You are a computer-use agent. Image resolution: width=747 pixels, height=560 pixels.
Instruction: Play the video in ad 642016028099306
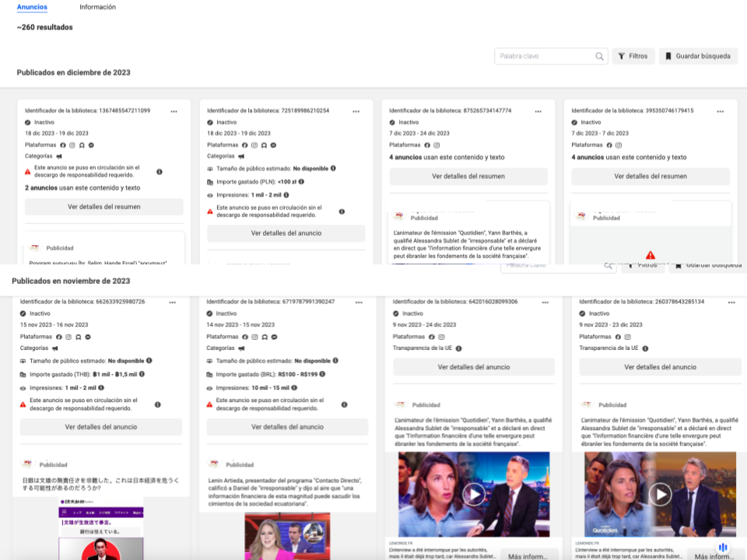473,494
